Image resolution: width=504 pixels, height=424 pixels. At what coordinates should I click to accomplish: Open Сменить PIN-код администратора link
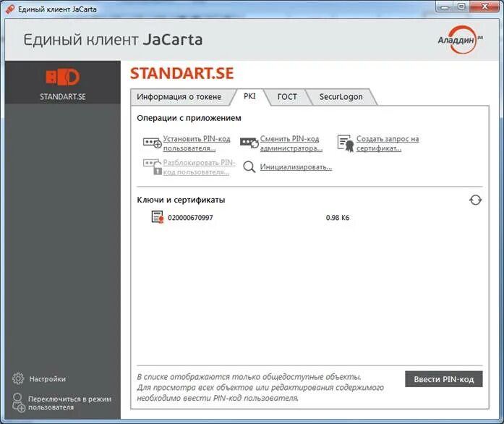pyautogui.click(x=291, y=143)
